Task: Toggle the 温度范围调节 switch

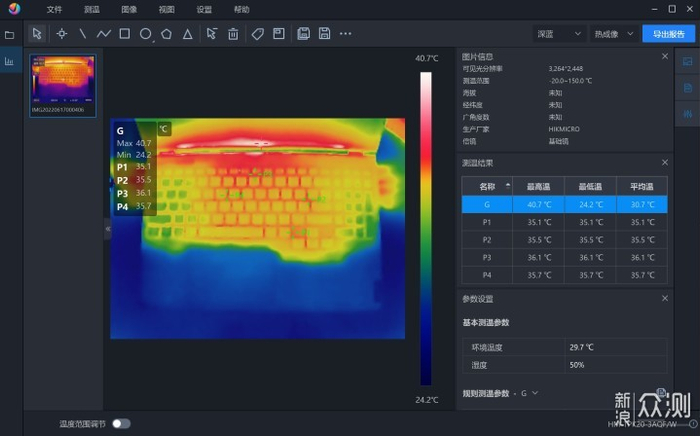Action: (121, 424)
